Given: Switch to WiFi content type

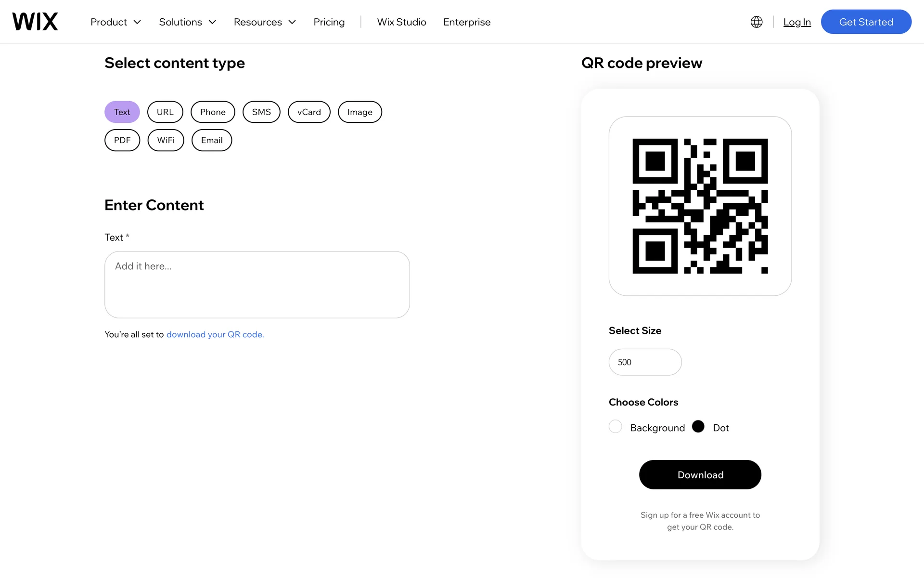Looking at the screenshot, I should point(166,140).
